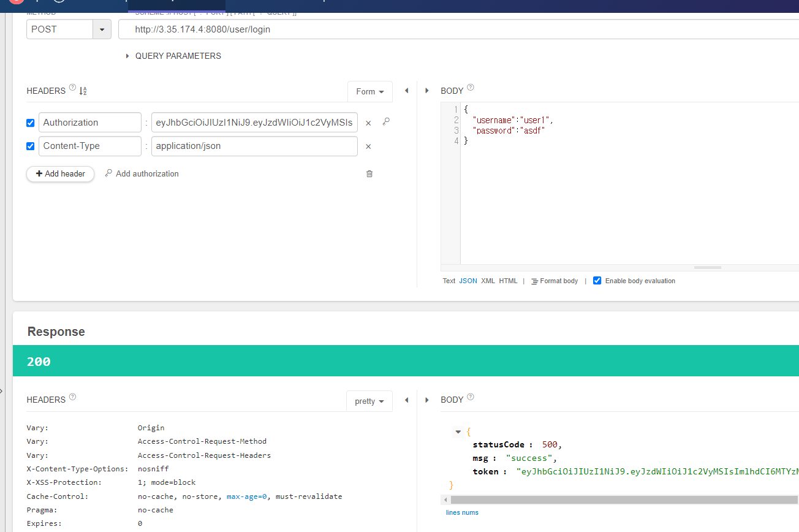Disable body evaluation
Viewport: 799px width, 532px height.
tap(597, 281)
